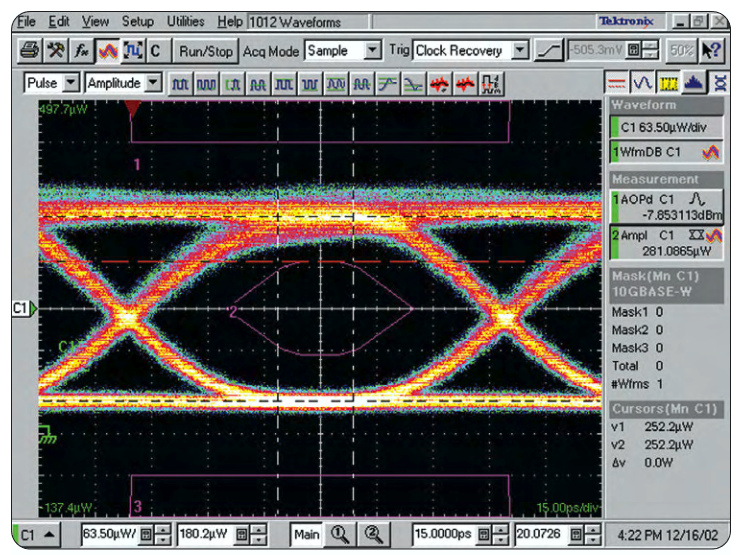Toggle the waveform database color icon
741x555 pixels.
105,50
